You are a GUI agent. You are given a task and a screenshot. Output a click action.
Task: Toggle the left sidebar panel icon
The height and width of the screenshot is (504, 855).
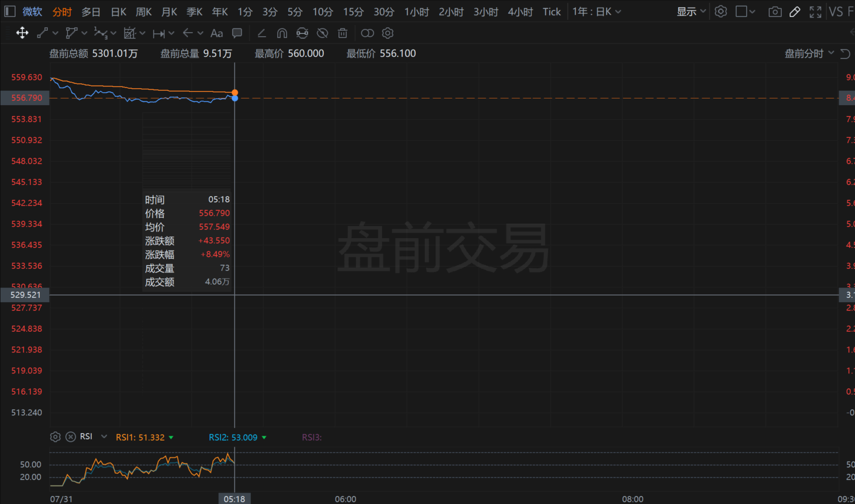click(x=10, y=11)
